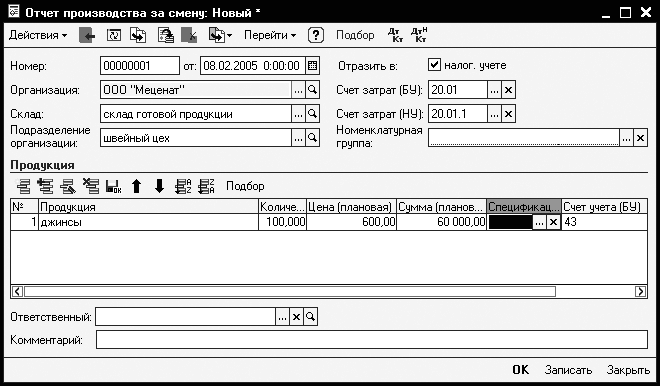Toggle the налог. учете checkbox
The image size is (660, 386).
click(x=434, y=65)
